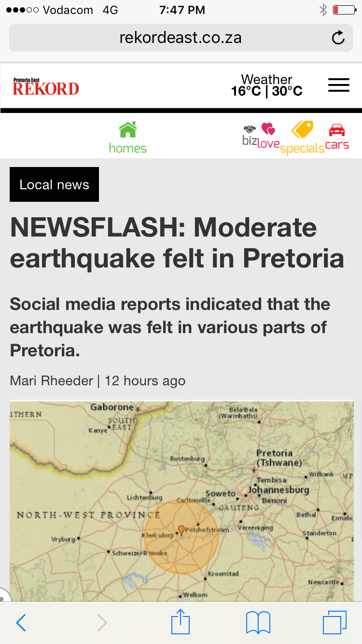Show open Safari tabs
The image size is (362, 644).
334,622
